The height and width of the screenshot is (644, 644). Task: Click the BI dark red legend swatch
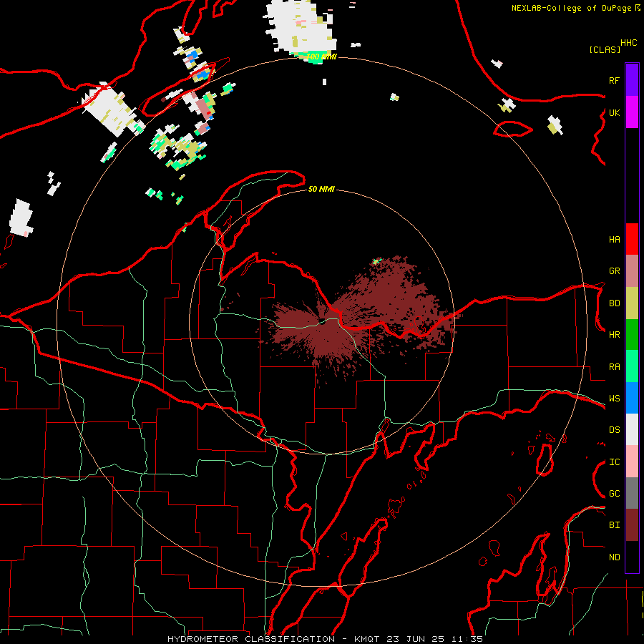click(x=632, y=525)
